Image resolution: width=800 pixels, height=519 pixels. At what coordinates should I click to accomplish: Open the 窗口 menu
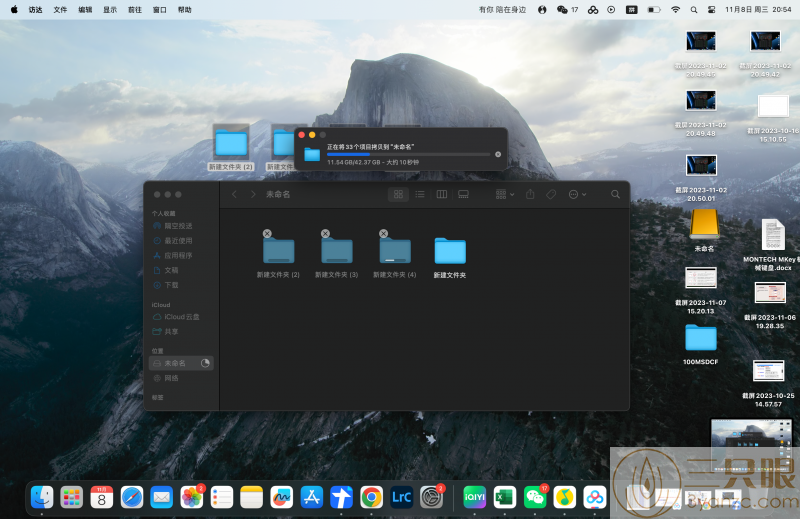160,10
